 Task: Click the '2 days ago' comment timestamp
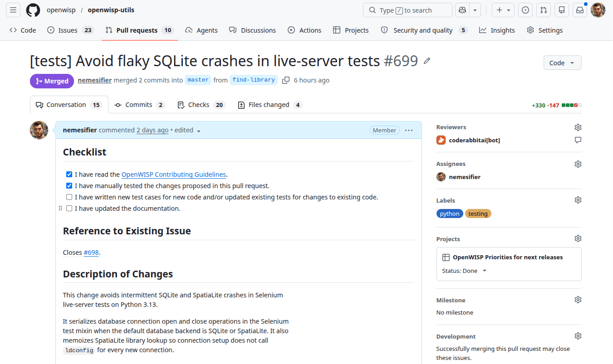click(x=152, y=130)
